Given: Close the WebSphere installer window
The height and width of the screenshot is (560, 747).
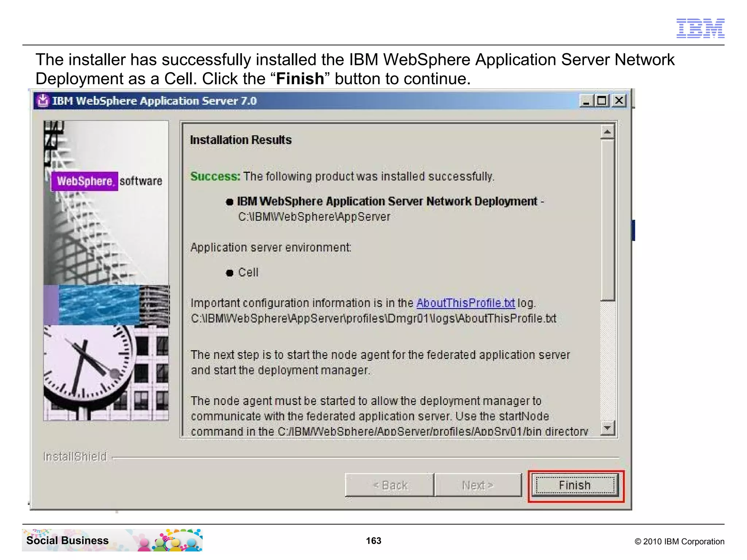Looking at the screenshot, I should tap(619, 101).
